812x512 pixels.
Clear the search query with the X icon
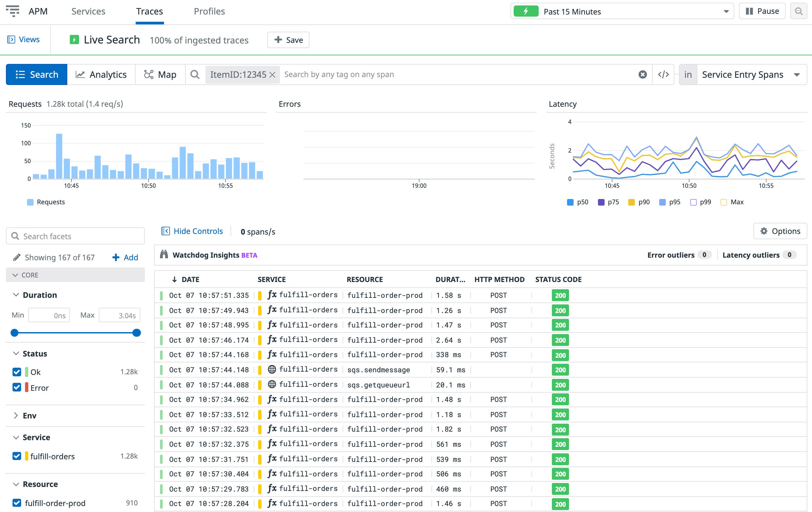point(642,74)
